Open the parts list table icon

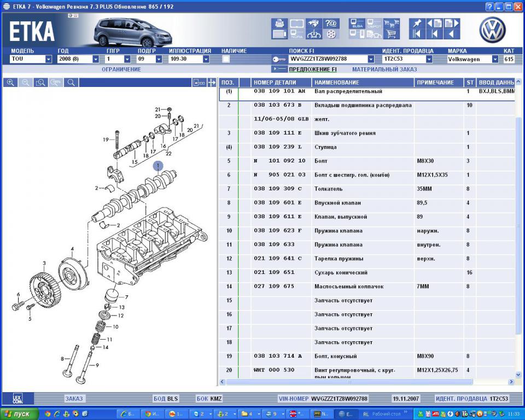point(279,34)
